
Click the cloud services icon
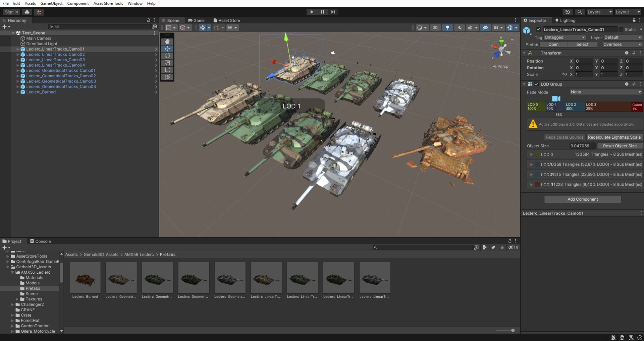click(27, 12)
